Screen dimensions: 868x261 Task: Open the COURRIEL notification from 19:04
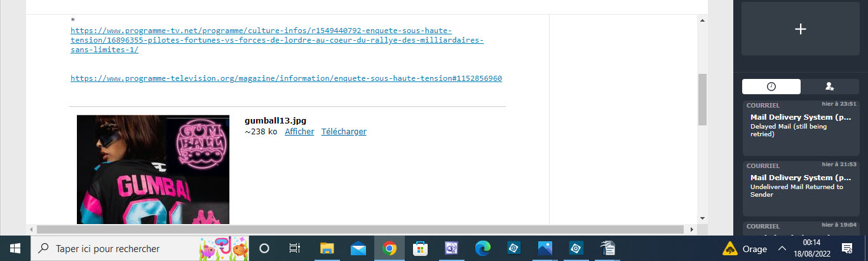click(801, 229)
